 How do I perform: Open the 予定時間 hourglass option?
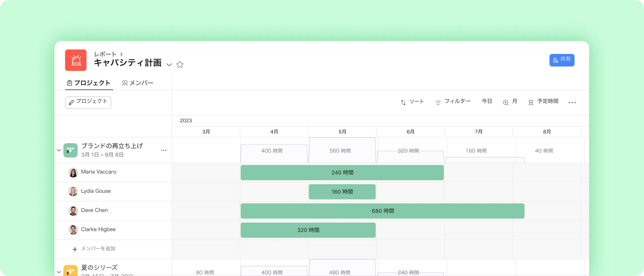(543, 102)
